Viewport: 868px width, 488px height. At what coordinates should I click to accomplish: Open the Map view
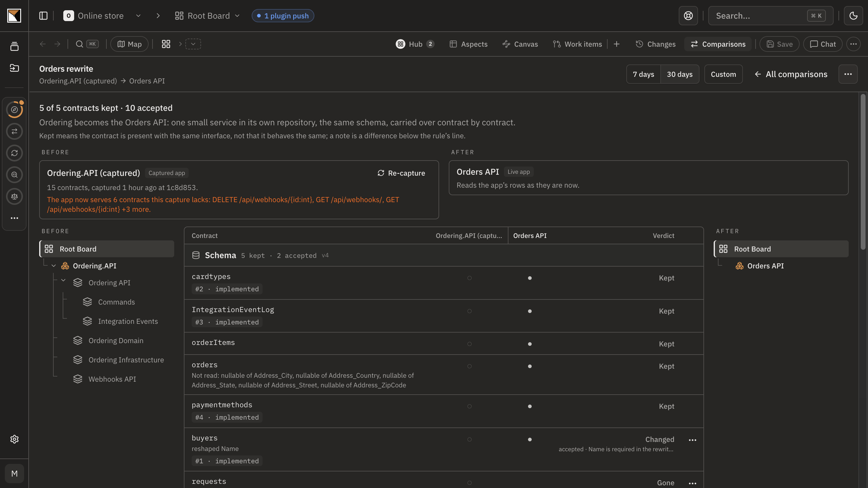click(129, 44)
